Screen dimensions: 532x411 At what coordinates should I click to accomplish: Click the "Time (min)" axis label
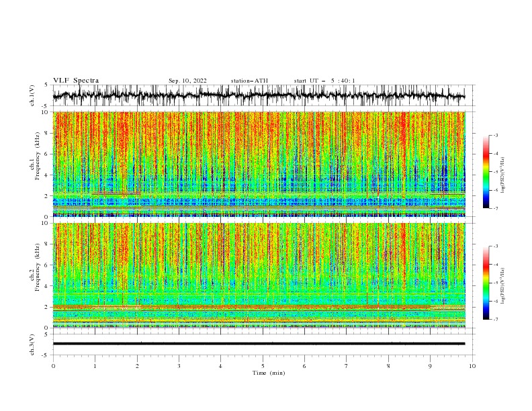pos(269,373)
